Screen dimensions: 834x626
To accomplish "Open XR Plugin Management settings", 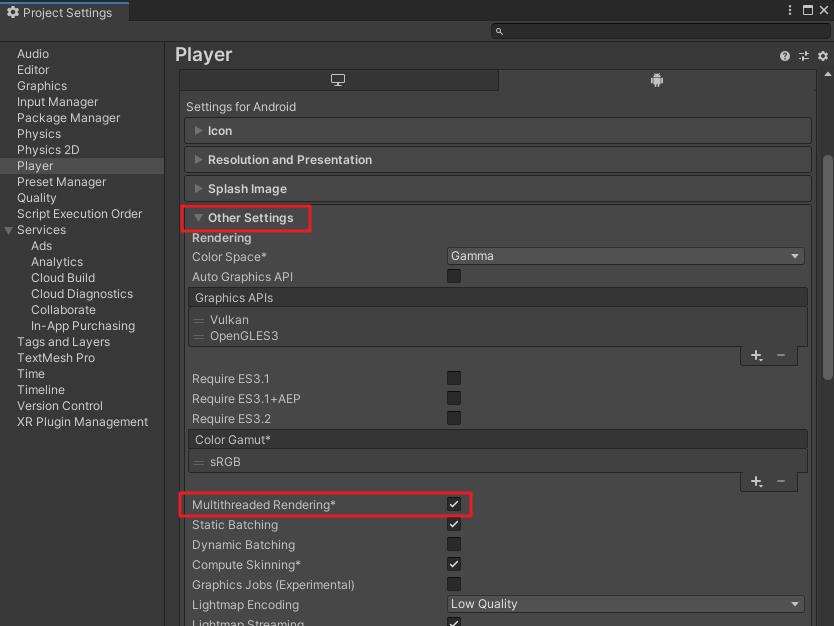I will (x=82, y=422).
